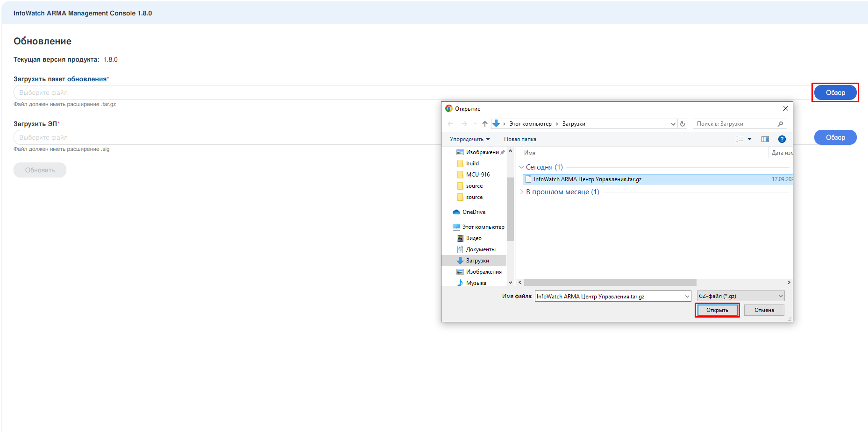The image size is (868, 432).
Task: Click Открыть to open selected file
Action: (x=717, y=310)
